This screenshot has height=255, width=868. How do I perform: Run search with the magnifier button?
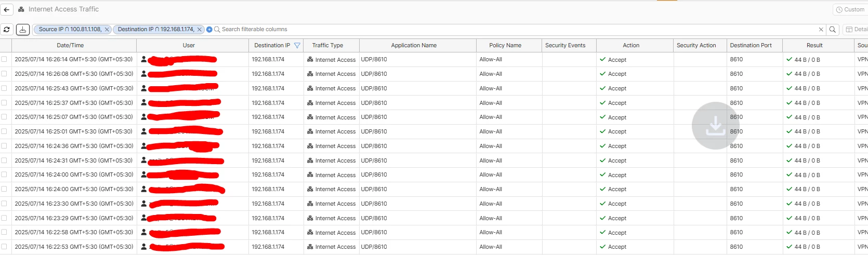pos(833,30)
